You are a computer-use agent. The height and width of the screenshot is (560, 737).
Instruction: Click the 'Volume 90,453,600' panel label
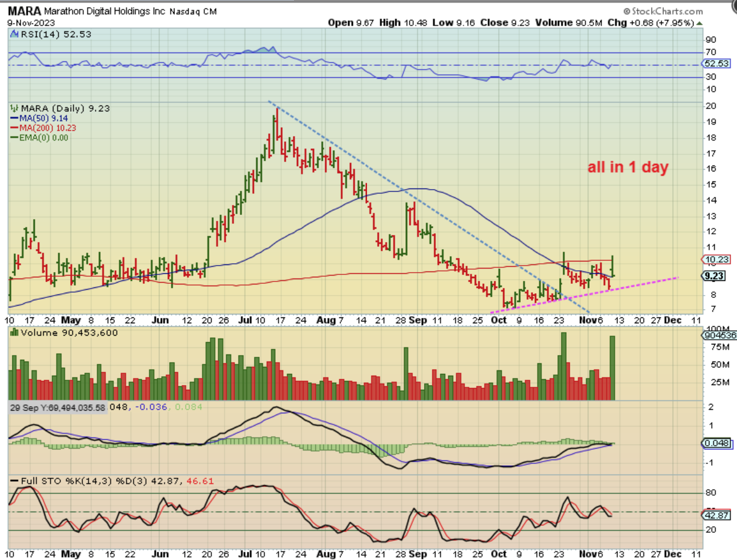pos(69,333)
